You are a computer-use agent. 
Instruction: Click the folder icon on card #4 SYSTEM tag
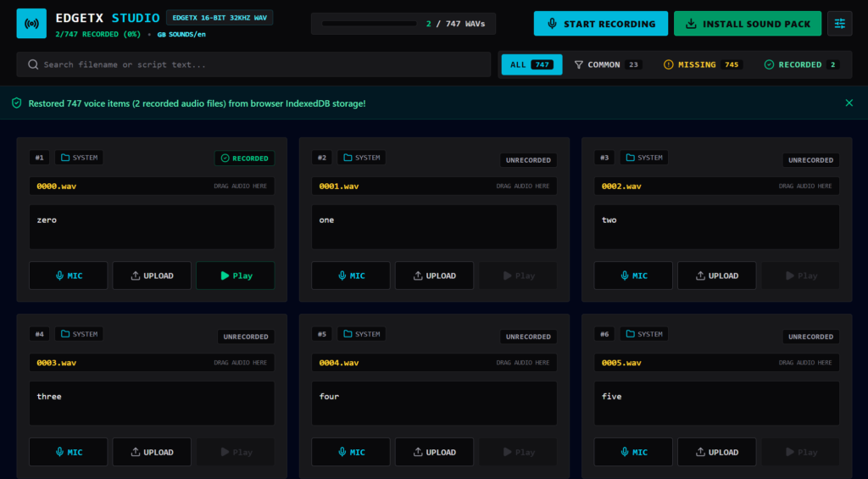click(x=65, y=334)
